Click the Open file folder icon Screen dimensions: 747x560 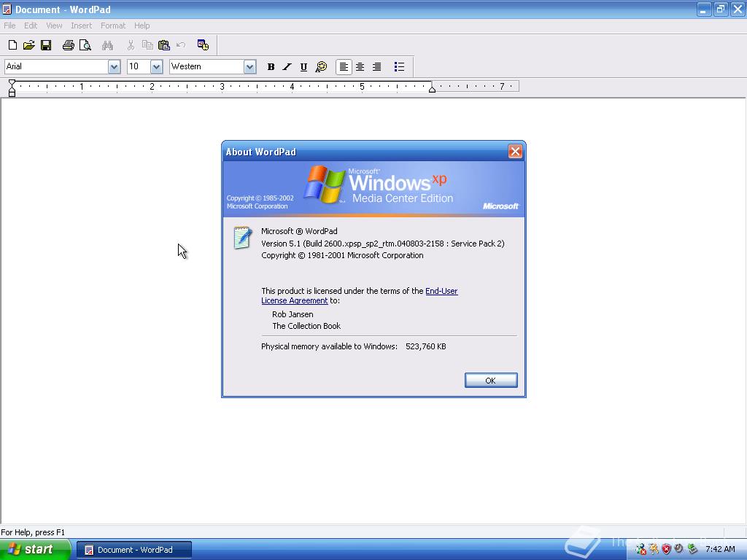[29, 45]
